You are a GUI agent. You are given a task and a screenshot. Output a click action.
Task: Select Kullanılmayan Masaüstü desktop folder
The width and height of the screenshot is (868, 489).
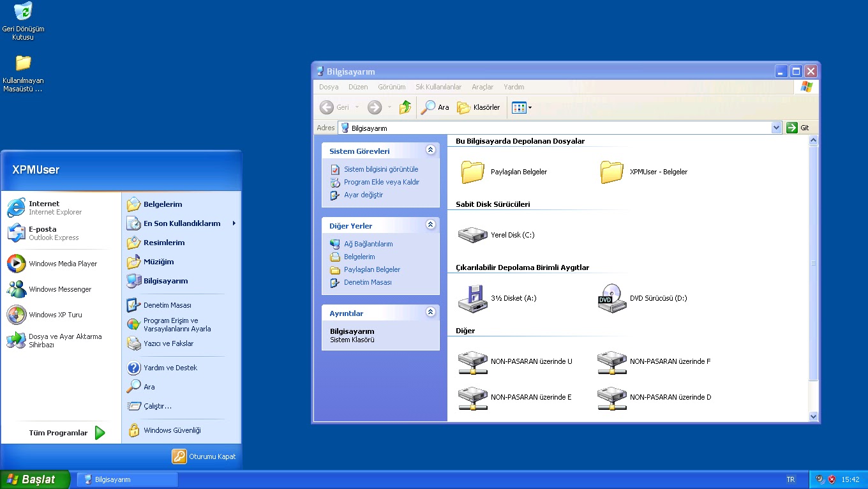(23, 63)
